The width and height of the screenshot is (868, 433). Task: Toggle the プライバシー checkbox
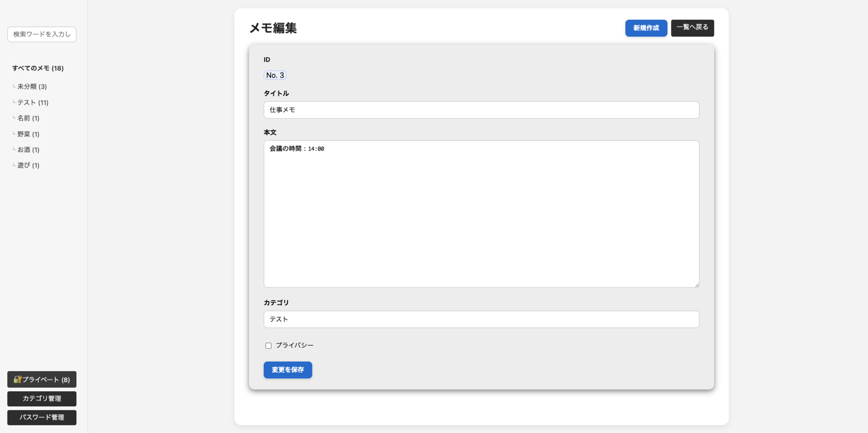coord(268,345)
